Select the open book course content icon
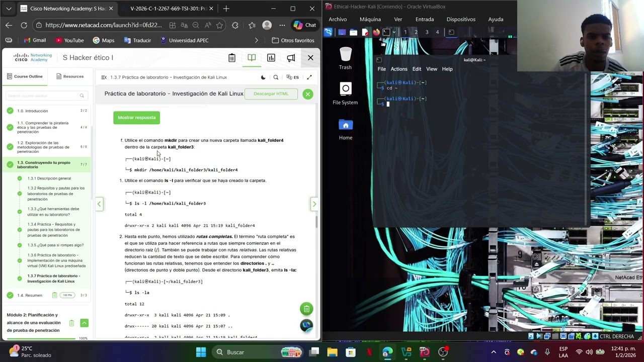 point(252,58)
